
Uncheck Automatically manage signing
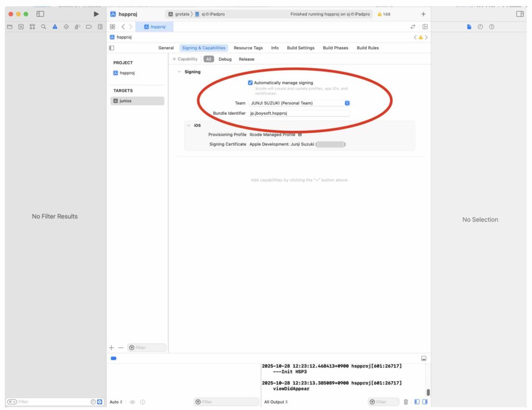pyautogui.click(x=250, y=83)
